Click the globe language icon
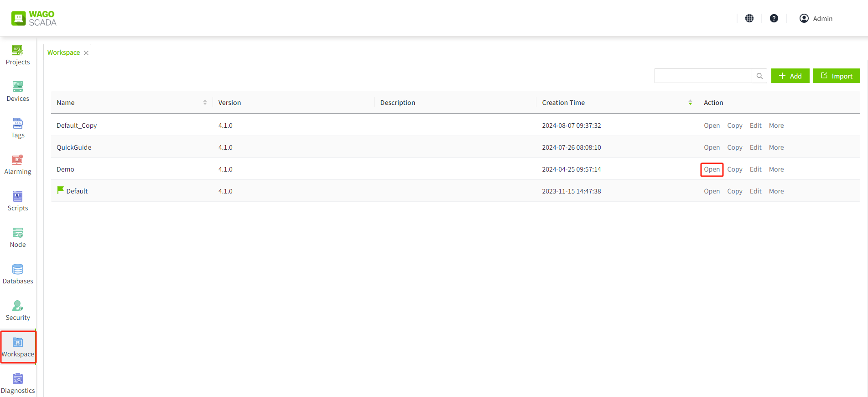 click(x=749, y=18)
